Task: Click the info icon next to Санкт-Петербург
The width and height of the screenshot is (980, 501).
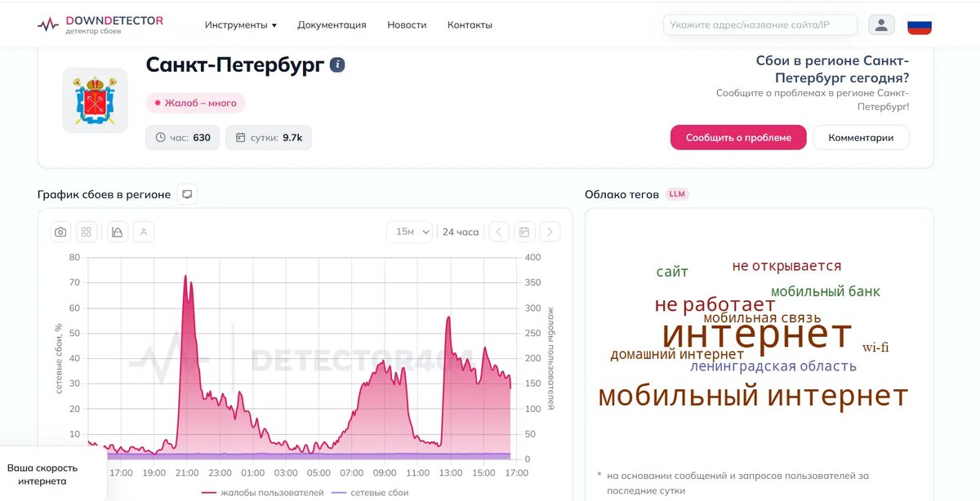Action: click(337, 64)
